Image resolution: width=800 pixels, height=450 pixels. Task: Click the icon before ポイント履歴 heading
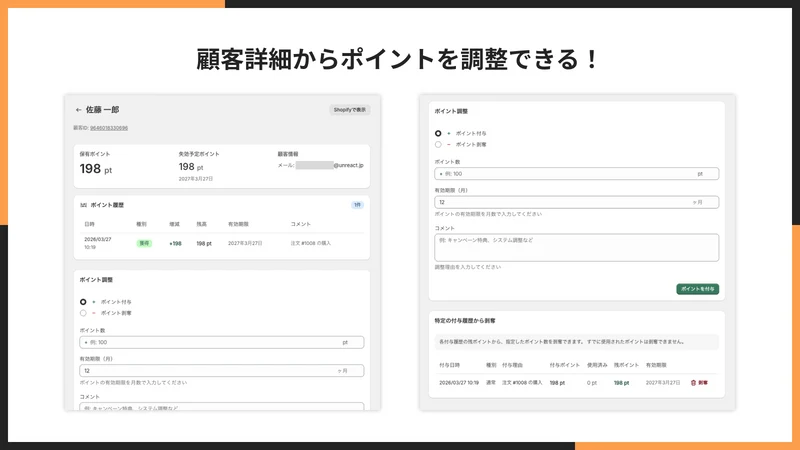pos(83,205)
